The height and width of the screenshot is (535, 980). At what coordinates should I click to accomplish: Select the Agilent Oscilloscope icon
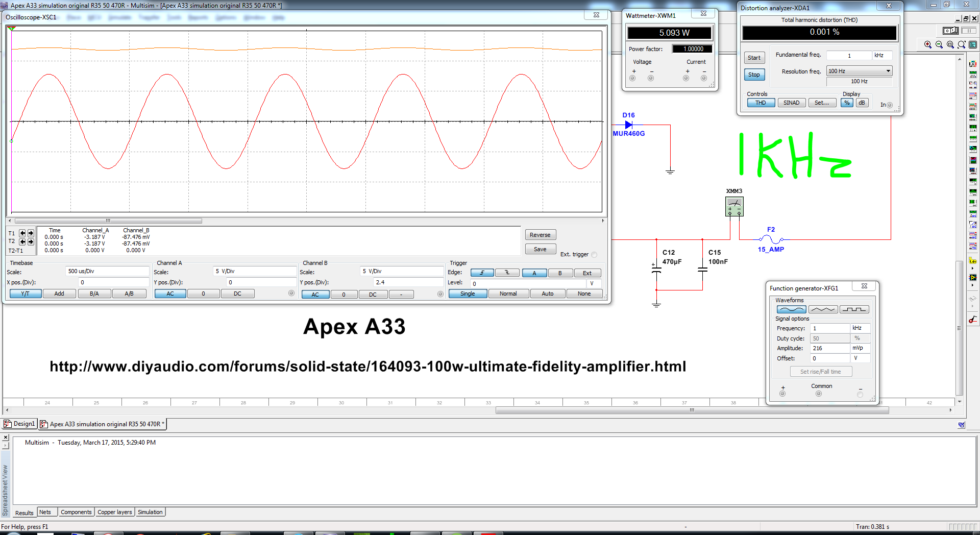[x=973, y=235]
